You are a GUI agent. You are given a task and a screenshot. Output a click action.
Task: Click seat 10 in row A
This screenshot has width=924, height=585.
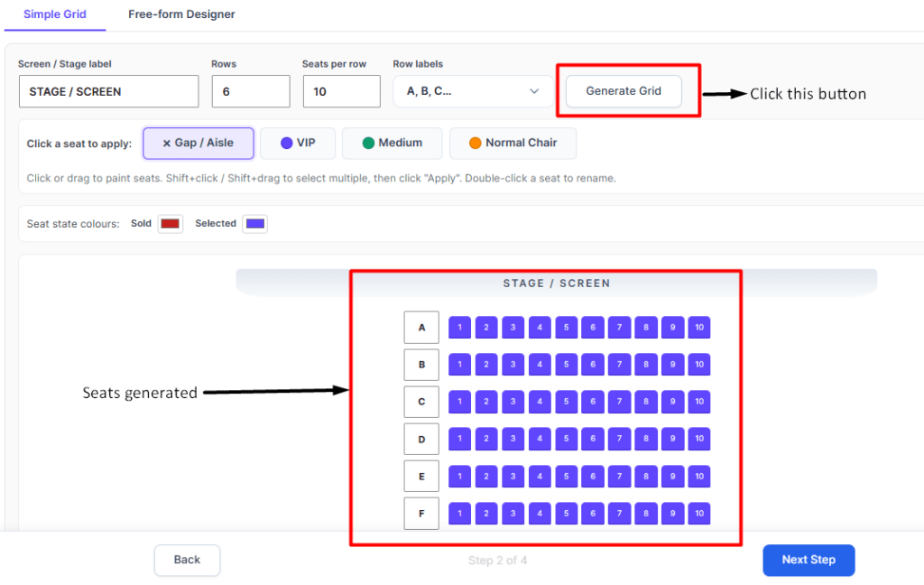(x=699, y=328)
